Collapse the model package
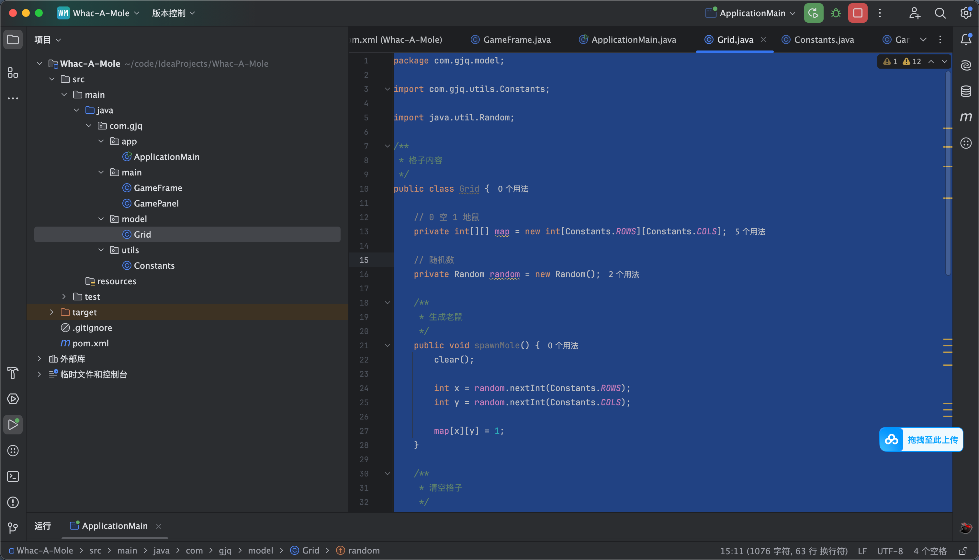Image resolution: width=979 pixels, height=560 pixels. pos(101,219)
